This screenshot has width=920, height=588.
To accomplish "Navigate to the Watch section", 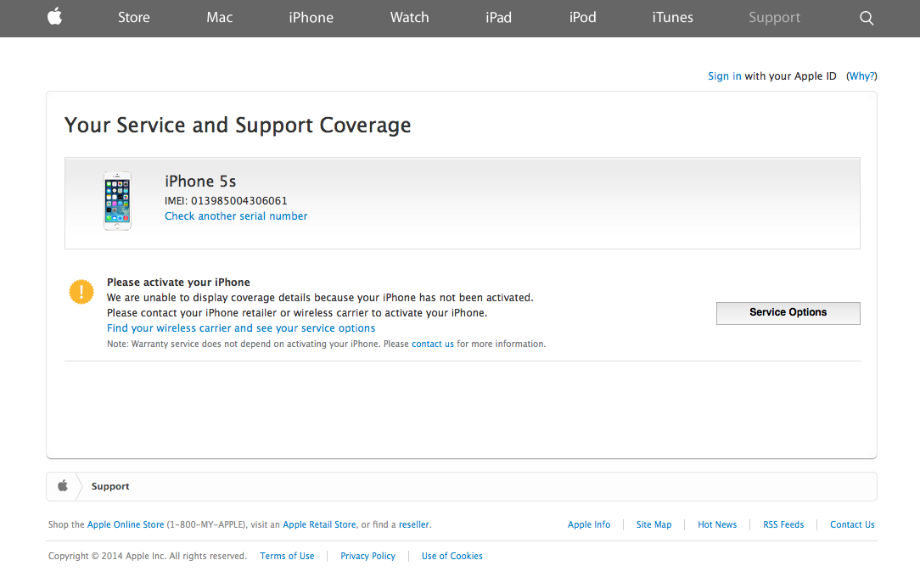I will pos(410,18).
